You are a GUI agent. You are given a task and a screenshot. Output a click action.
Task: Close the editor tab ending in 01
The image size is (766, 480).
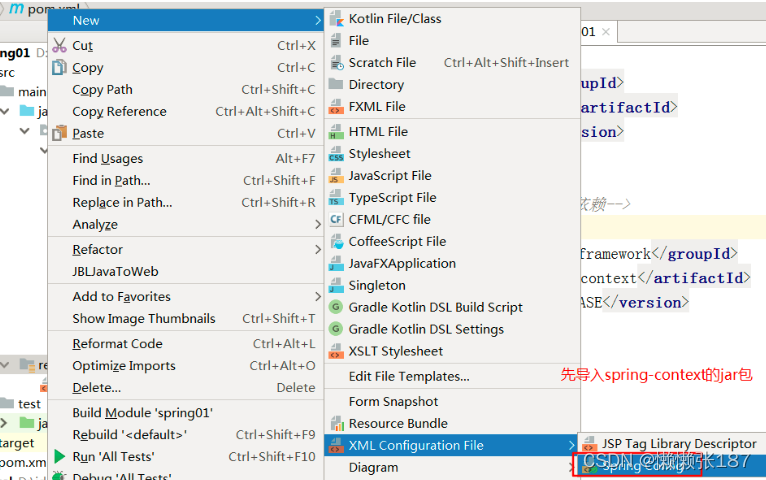pos(606,32)
